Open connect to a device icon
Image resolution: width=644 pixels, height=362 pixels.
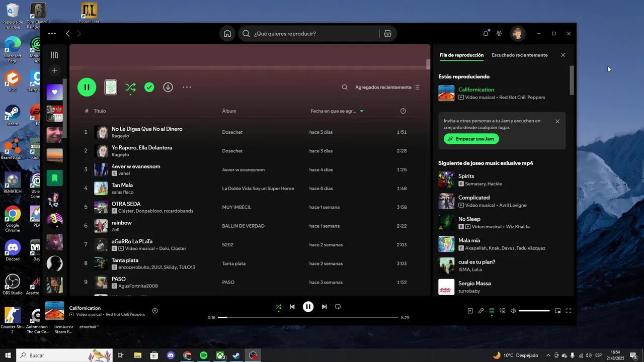(502, 311)
